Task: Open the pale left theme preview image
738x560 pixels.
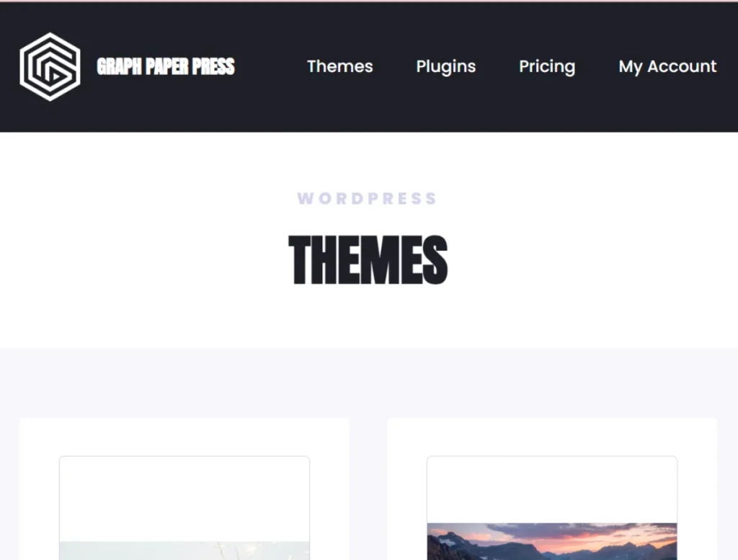Action: coord(184,551)
